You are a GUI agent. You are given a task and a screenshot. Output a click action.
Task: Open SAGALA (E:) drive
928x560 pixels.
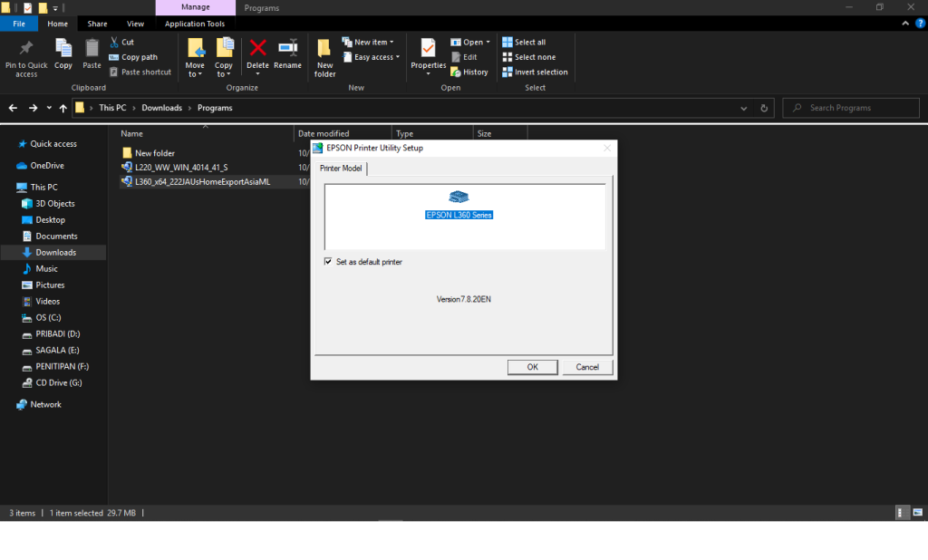pos(51,350)
